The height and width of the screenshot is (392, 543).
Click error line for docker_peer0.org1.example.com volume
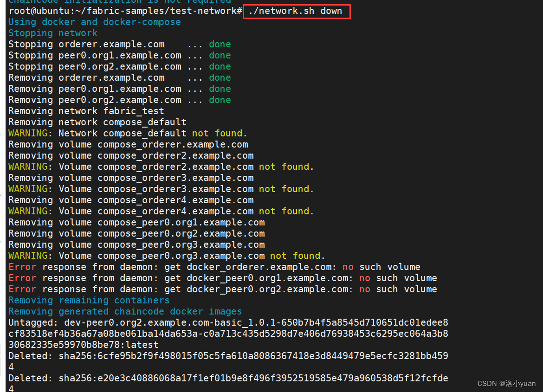point(223,278)
